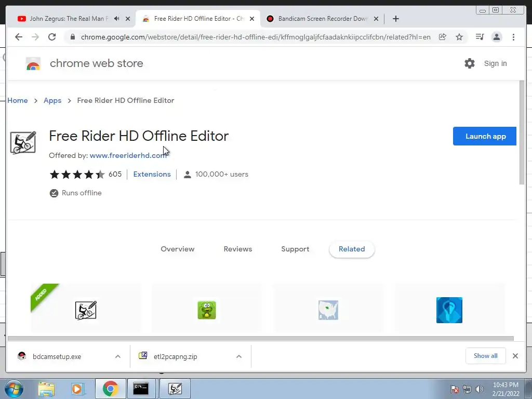532x399 pixels.
Task: Open Windows Media Player from taskbar
Action: [x=77, y=389]
